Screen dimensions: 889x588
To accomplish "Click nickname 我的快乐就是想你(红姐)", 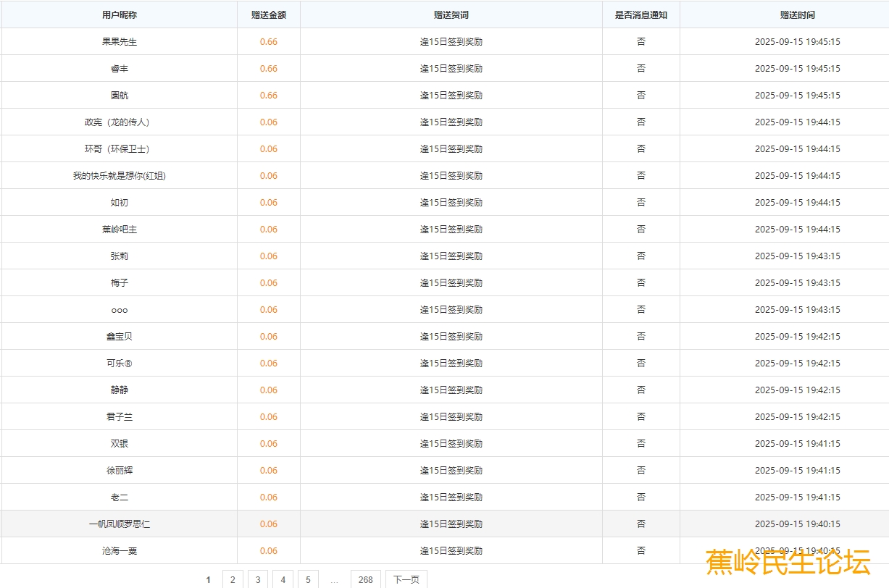I will click(119, 176).
